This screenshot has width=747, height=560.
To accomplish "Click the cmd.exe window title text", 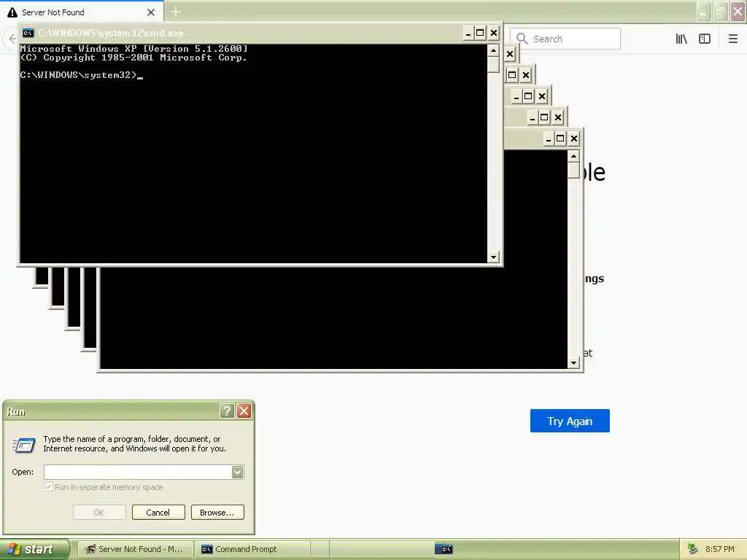I will click(111, 33).
